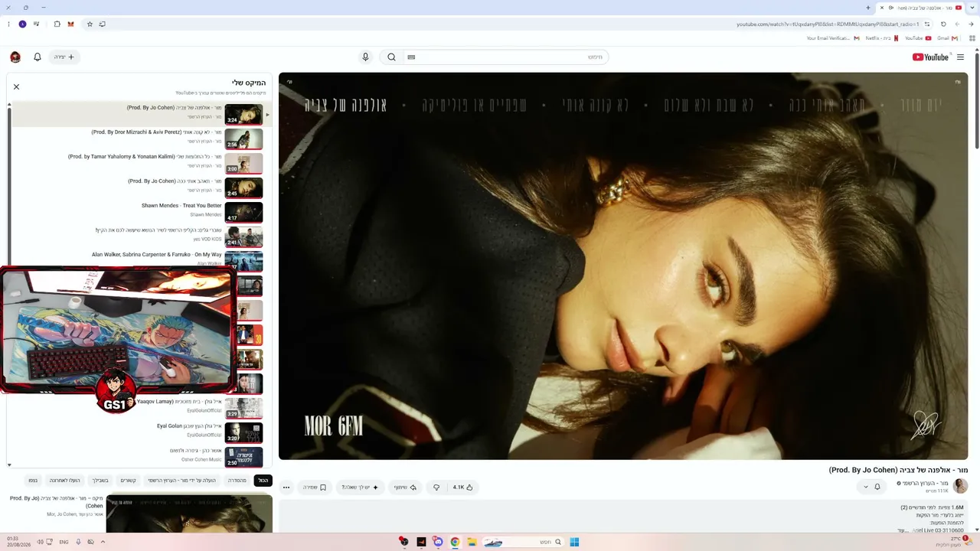
Task: Reload the page with the refresh icon
Action: click(943, 24)
